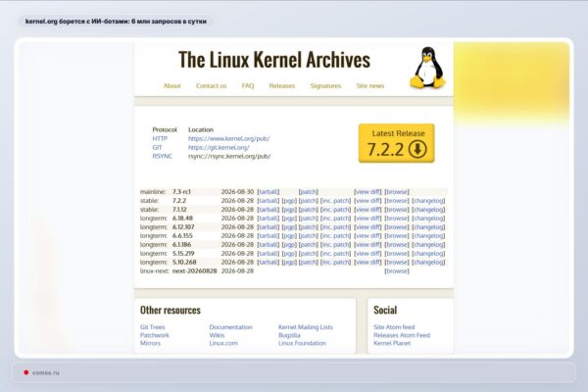Open inc. patch for stable 7.1.12

tap(335, 210)
